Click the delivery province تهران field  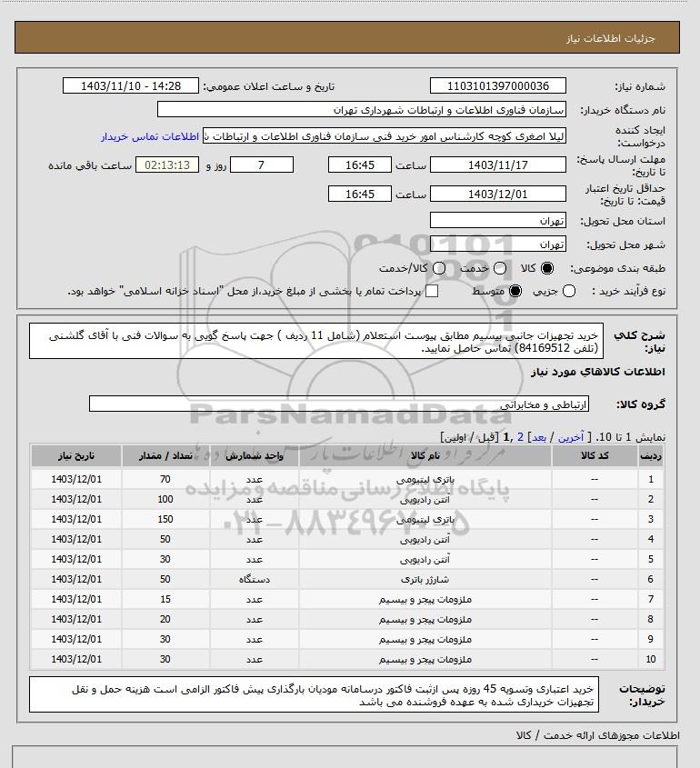point(497,221)
